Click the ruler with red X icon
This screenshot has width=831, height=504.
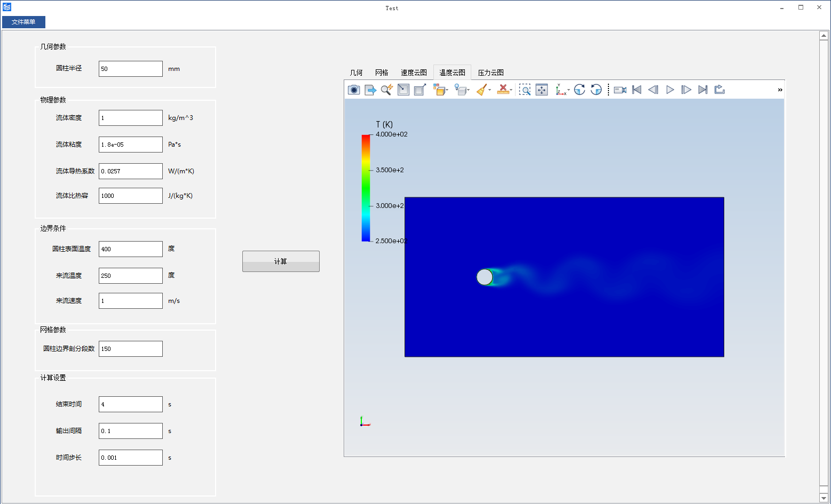pyautogui.click(x=503, y=90)
